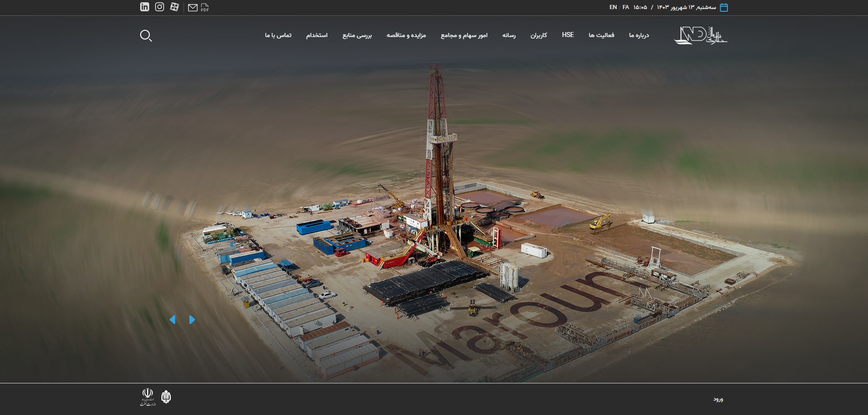Download the PDF file icon
The width and height of the screenshot is (868, 415).
(205, 8)
